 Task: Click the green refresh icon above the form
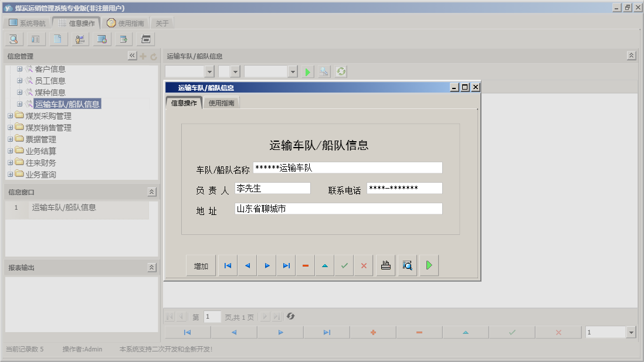pos(340,71)
